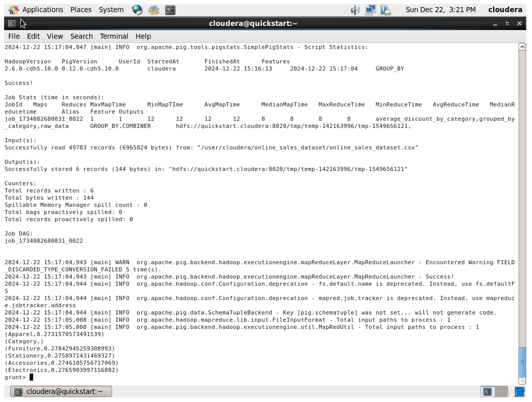The width and height of the screenshot is (532, 402).
Task: Open Firefox from the top panel launcher
Action: (x=137, y=10)
